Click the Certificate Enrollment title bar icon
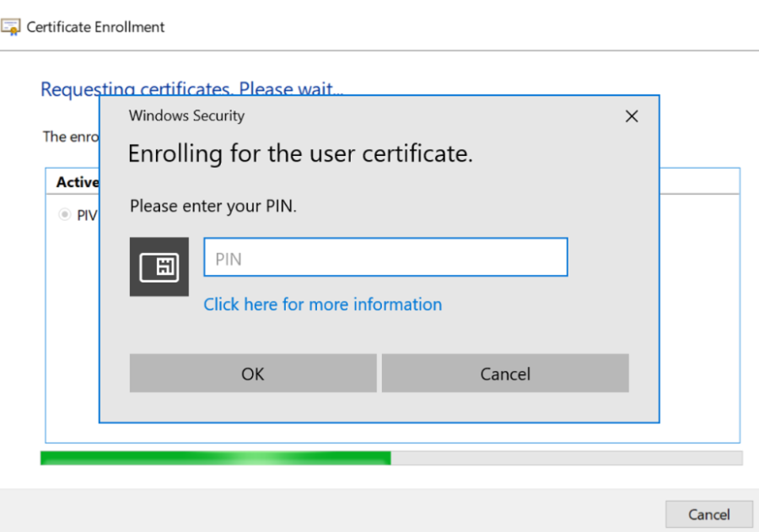759x532 pixels. [x=11, y=27]
